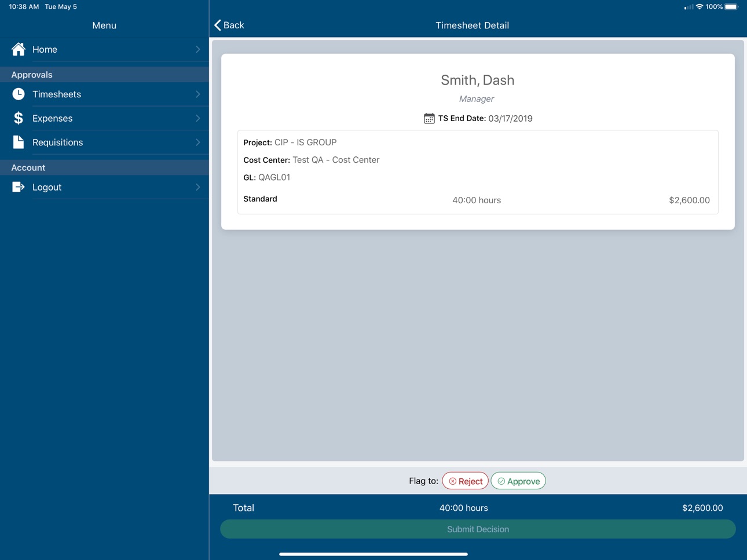Image resolution: width=747 pixels, height=560 pixels.
Task: Click the GL value QAGL01
Action: click(x=274, y=177)
